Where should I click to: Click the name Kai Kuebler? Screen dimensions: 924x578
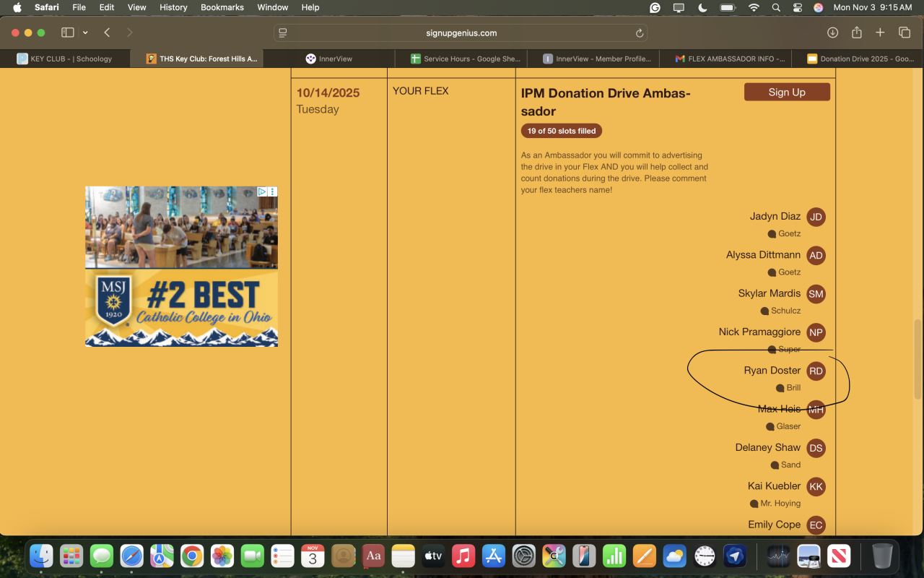(774, 486)
